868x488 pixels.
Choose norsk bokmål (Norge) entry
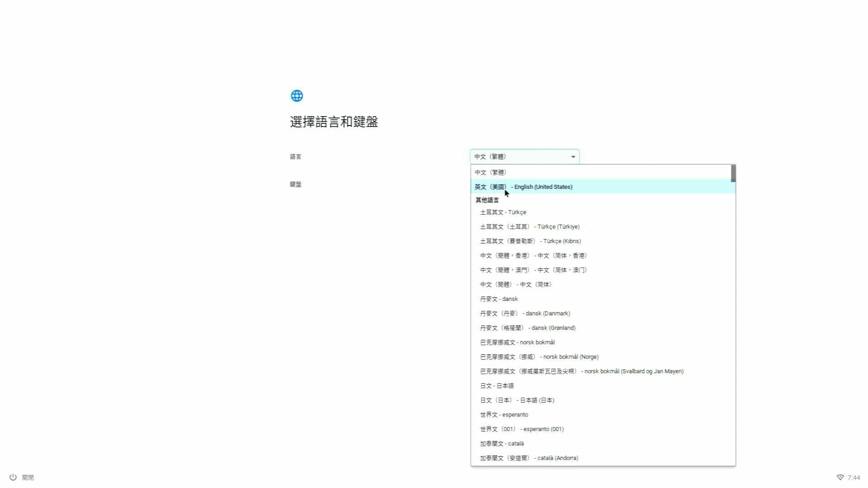pos(539,357)
